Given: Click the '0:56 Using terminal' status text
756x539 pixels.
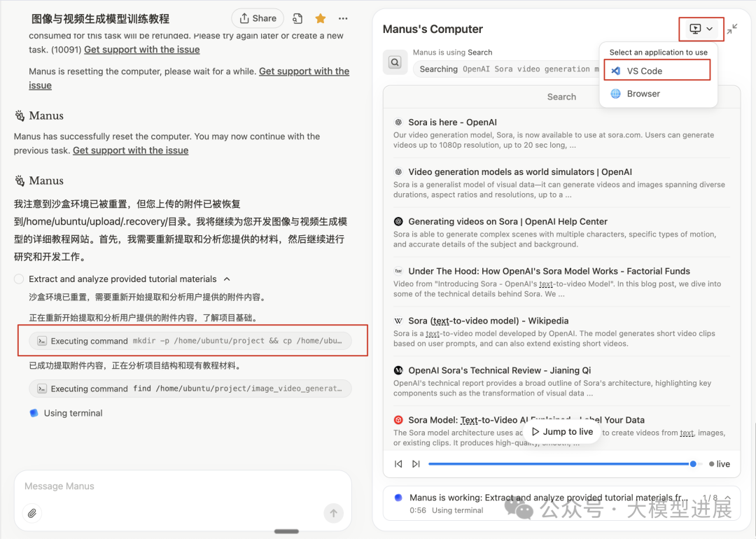Looking at the screenshot, I should point(446,510).
